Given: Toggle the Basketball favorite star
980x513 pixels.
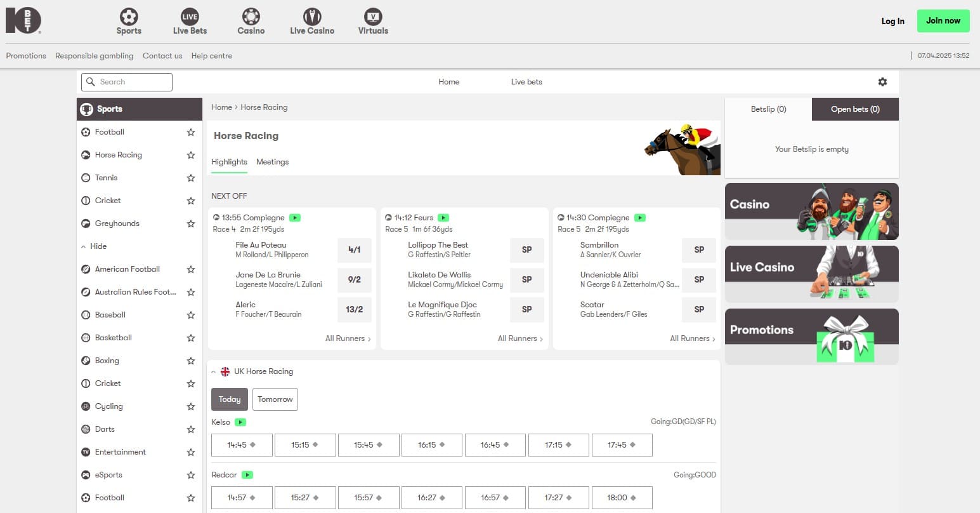Looking at the screenshot, I should coord(191,338).
